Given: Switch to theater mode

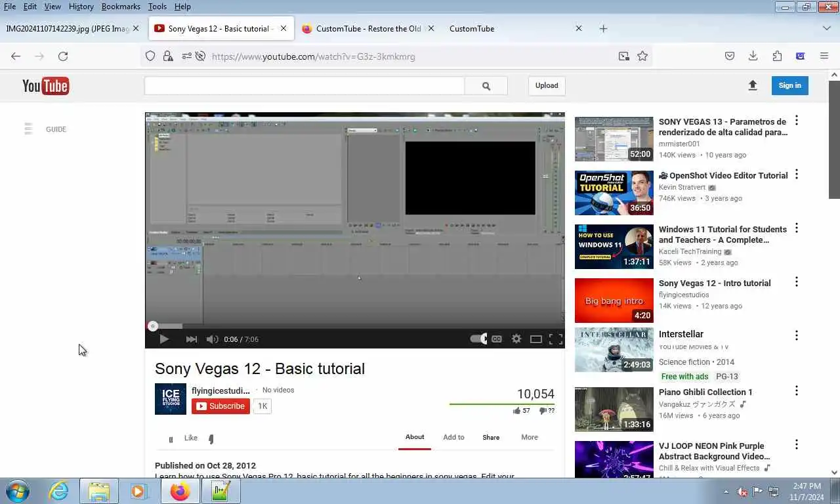Looking at the screenshot, I should (536, 339).
